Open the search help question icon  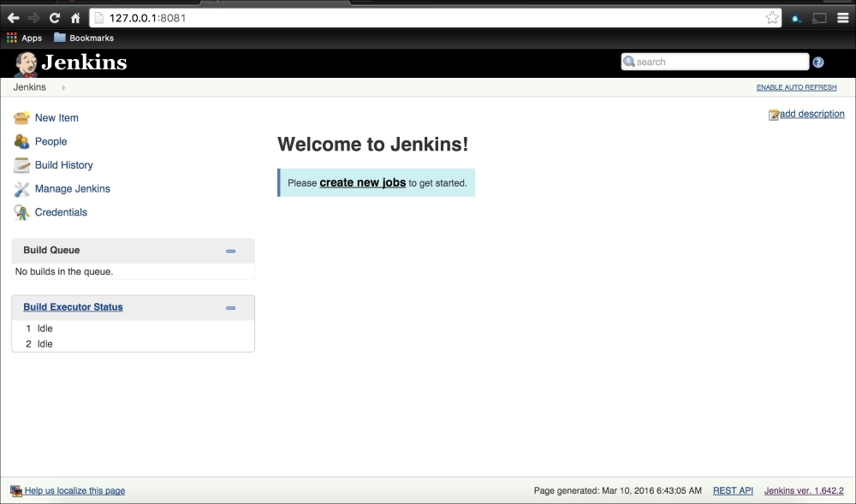(817, 62)
